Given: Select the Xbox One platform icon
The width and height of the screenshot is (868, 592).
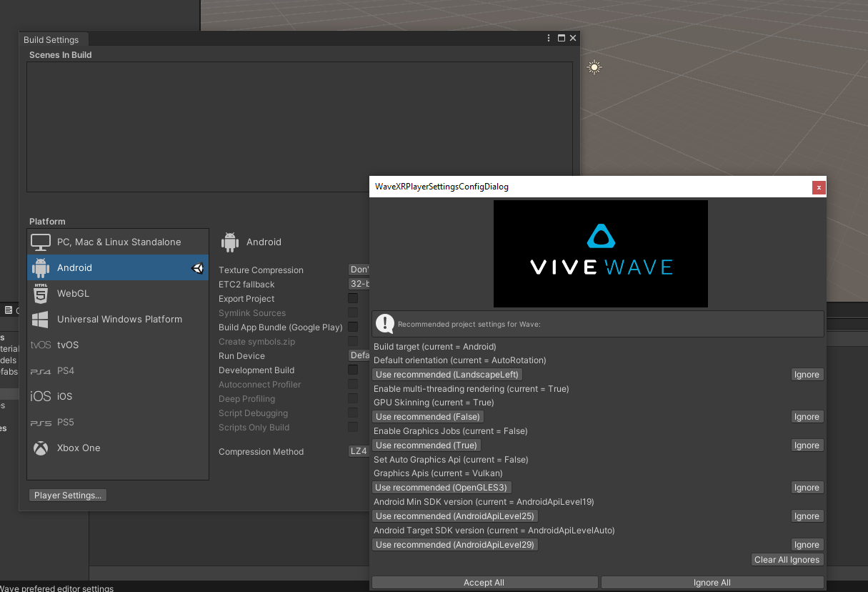Looking at the screenshot, I should pyautogui.click(x=41, y=448).
